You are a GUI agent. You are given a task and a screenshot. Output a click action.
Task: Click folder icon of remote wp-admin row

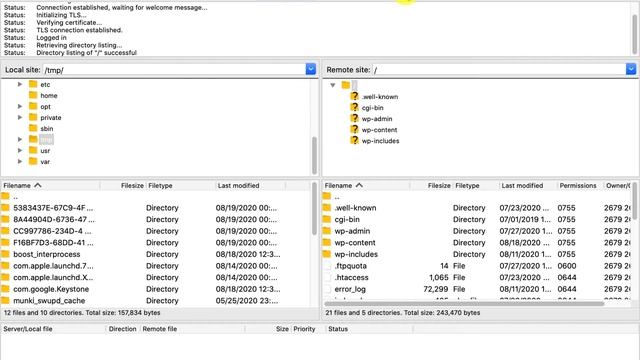[327, 231]
